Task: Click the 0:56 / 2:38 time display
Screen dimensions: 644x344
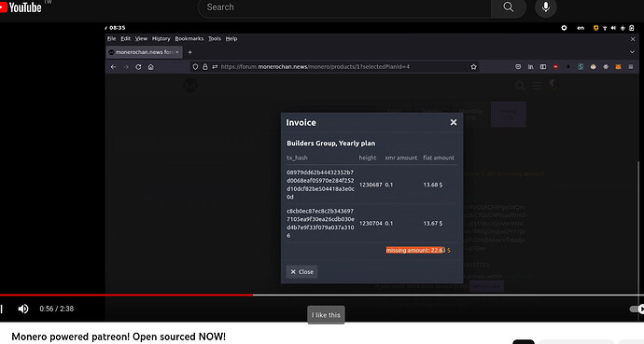Action: click(57, 309)
